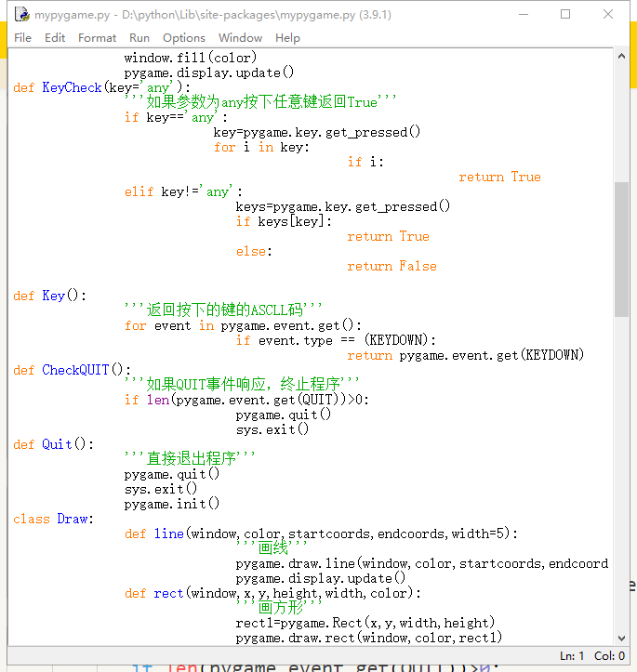Viewport: 637px width, 672px height.
Task: Click the 'Col: 0' status bar entry
Action: pyautogui.click(x=609, y=655)
